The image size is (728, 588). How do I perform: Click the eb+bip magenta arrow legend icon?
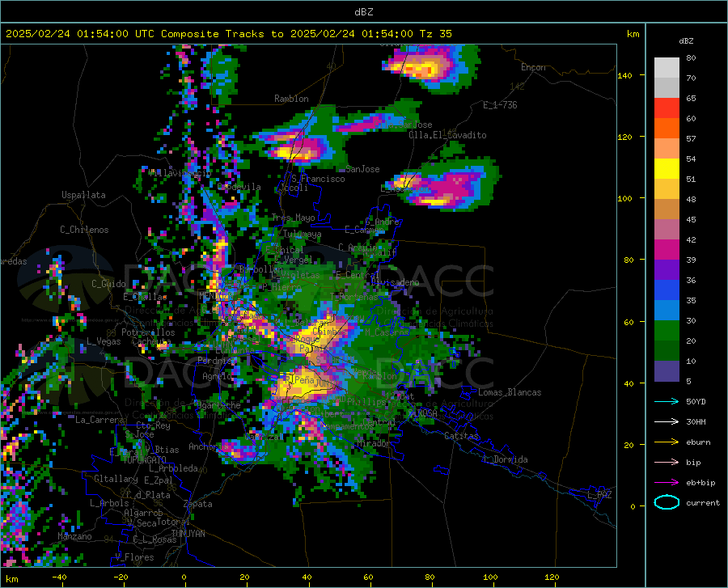coord(667,482)
